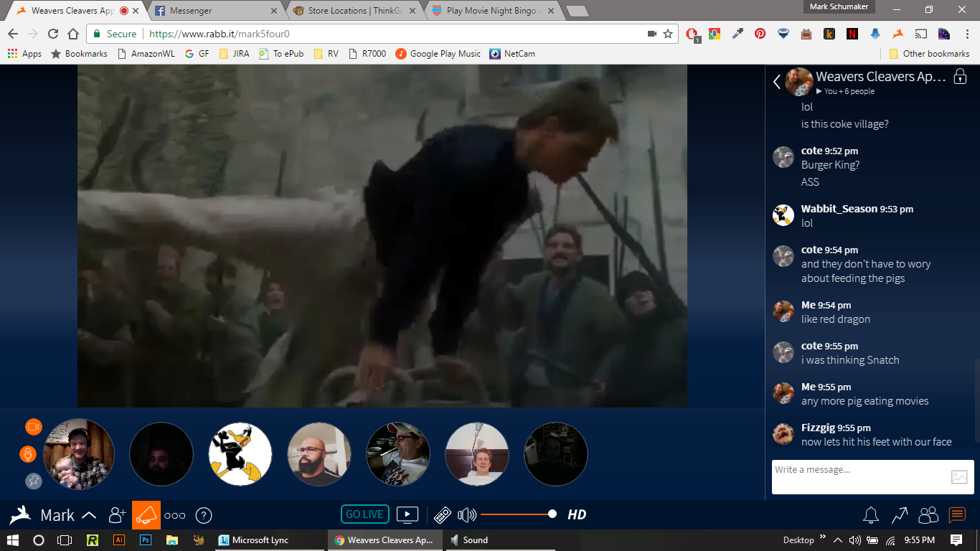Toggle the orange microphone button
Screen dimensions: 980x551
click(x=27, y=454)
